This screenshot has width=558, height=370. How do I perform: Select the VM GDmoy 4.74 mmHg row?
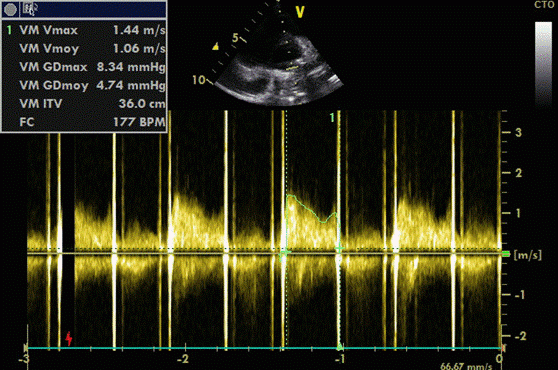tap(84, 86)
